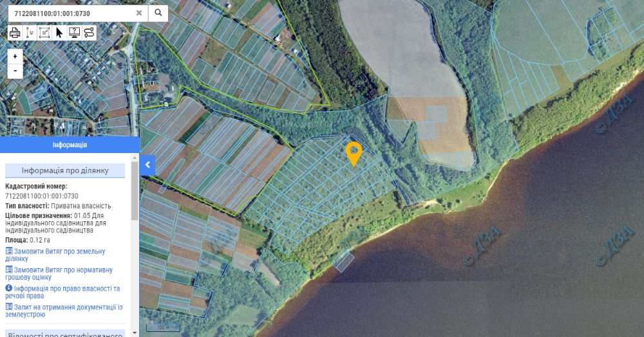Image resolution: width=644 pixels, height=337 pixels.
Task: Open Запит на отримання документації із землеустрою
Action: point(64,311)
